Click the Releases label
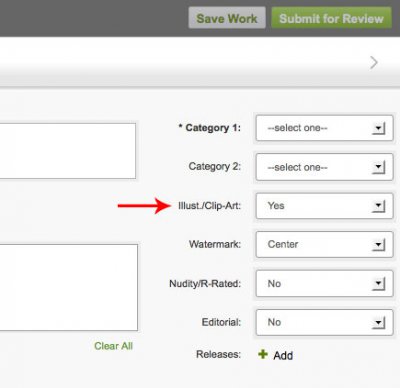The image size is (400, 388). pyautogui.click(x=218, y=354)
